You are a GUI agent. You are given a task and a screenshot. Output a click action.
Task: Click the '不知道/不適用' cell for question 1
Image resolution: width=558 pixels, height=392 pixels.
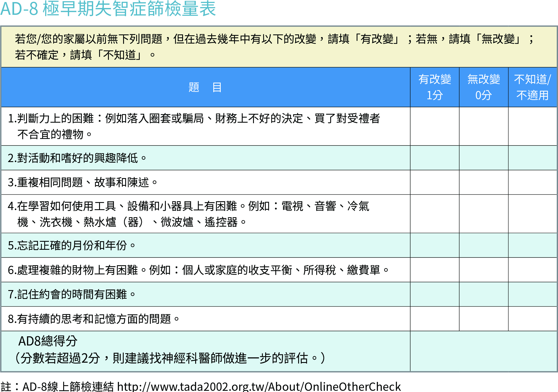[532, 126]
